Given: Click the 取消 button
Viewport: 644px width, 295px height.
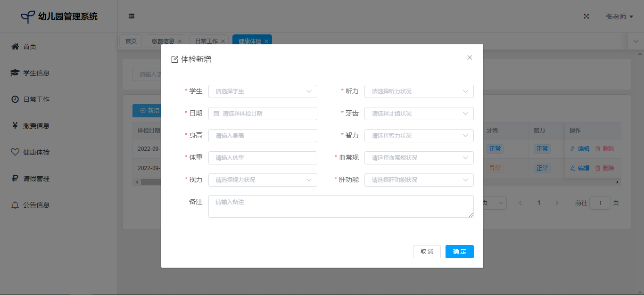Looking at the screenshot, I should tap(427, 252).
